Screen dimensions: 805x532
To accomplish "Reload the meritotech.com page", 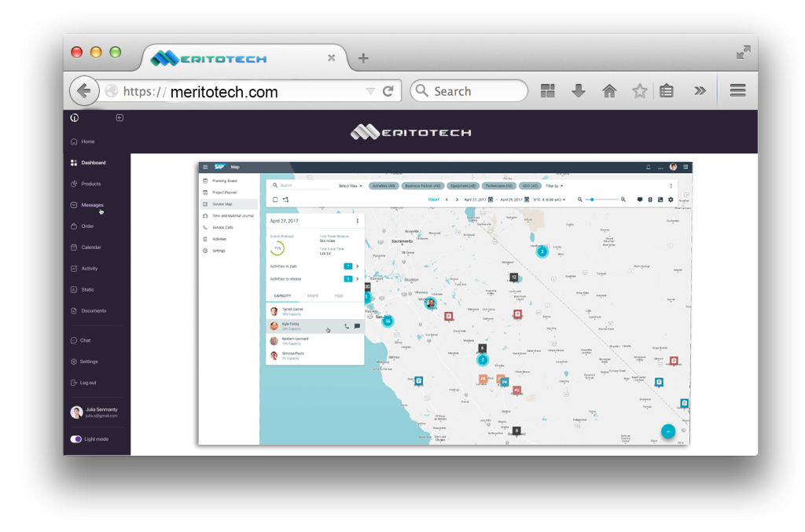I will point(388,91).
